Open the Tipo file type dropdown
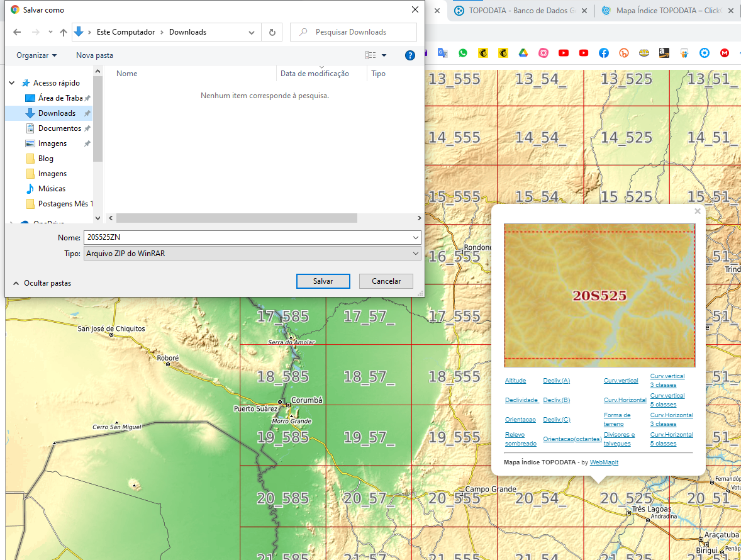Viewport: 741px width, 560px height. point(252,254)
